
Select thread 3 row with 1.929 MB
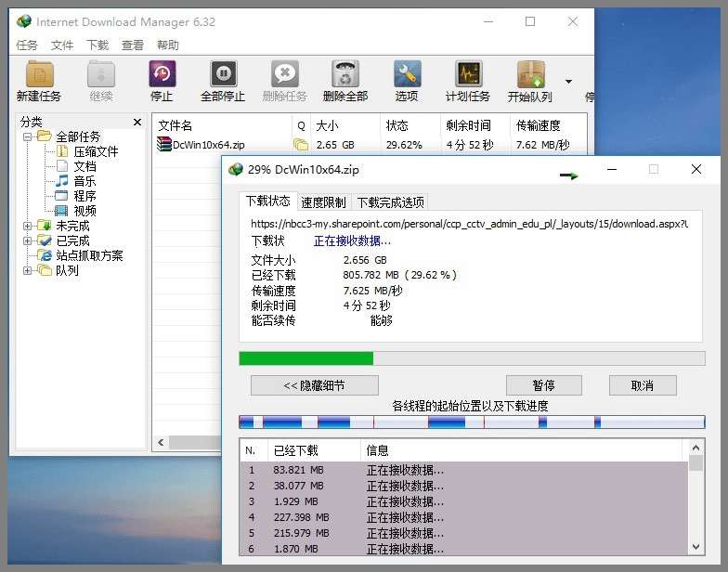464,501
